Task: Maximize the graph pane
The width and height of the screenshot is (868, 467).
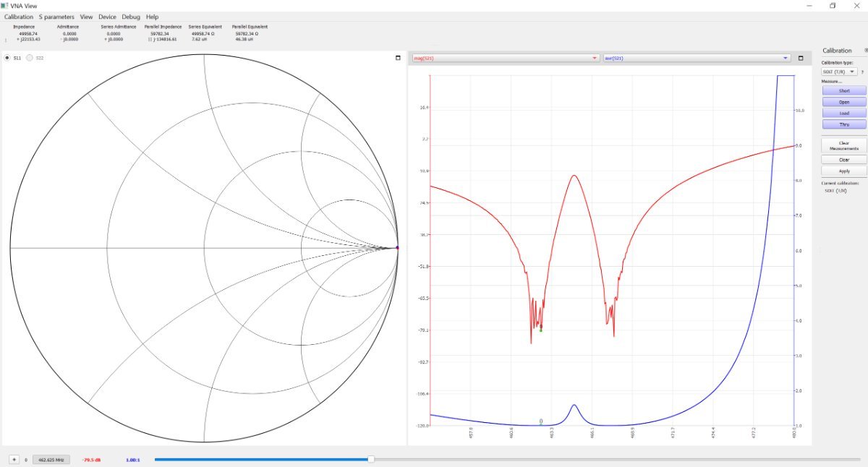Action: point(801,58)
